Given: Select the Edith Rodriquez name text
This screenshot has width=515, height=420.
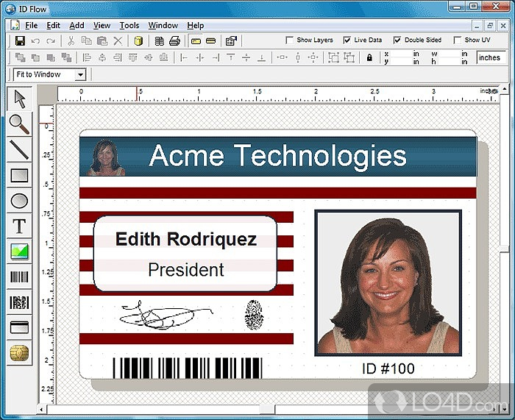Looking at the screenshot, I should pos(186,239).
